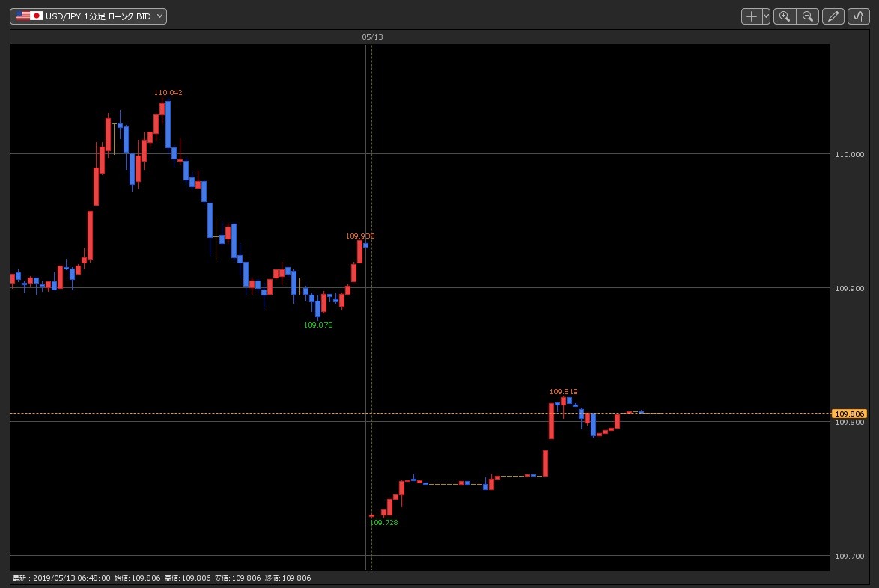Expand the crosshair tool options arrow
The image size is (879, 588).
pyautogui.click(x=766, y=16)
